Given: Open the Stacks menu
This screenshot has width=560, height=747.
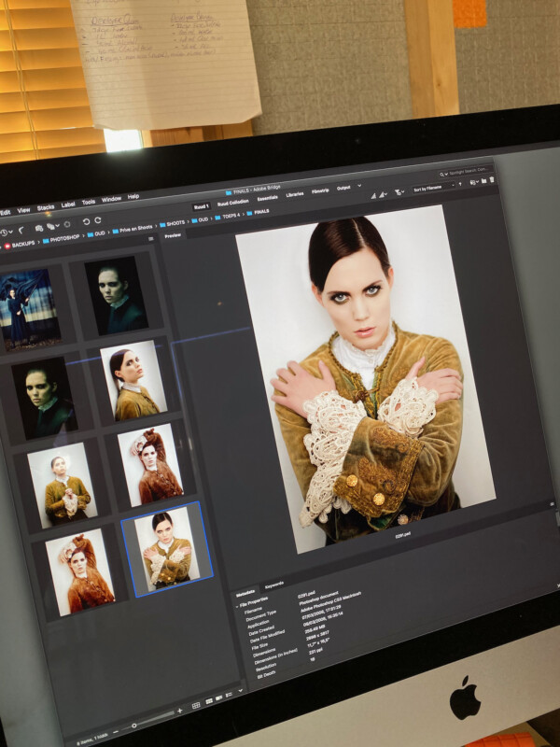Looking at the screenshot, I should [x=46, y=207].
